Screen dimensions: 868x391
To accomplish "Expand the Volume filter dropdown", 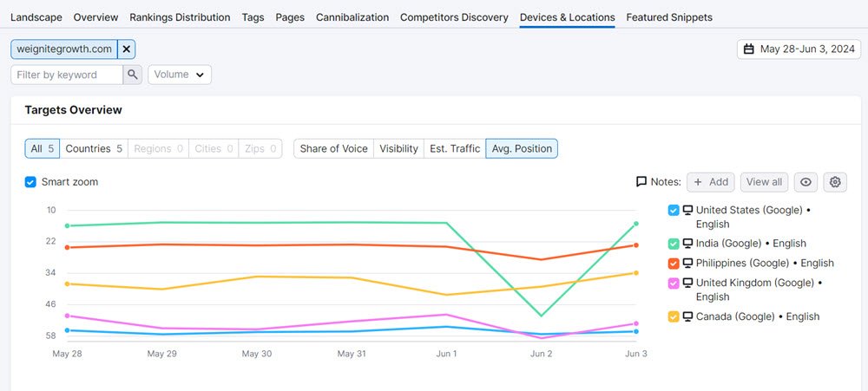I will pos(180,75).
